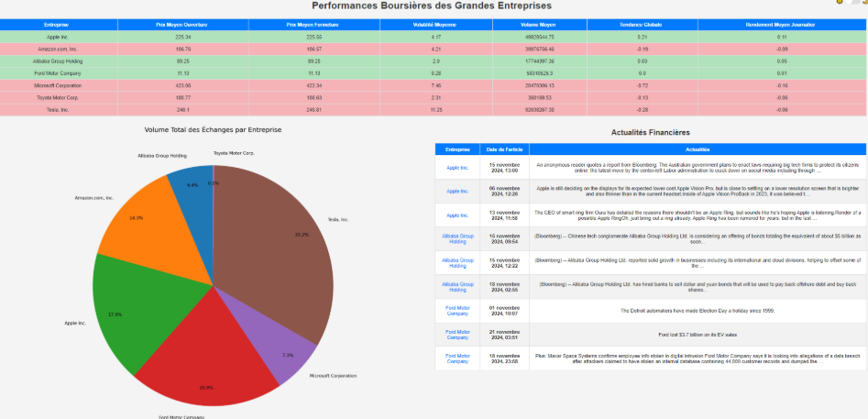
Task: Click Tesla, Inc. cell in performance table
Action: click(59, 110)
